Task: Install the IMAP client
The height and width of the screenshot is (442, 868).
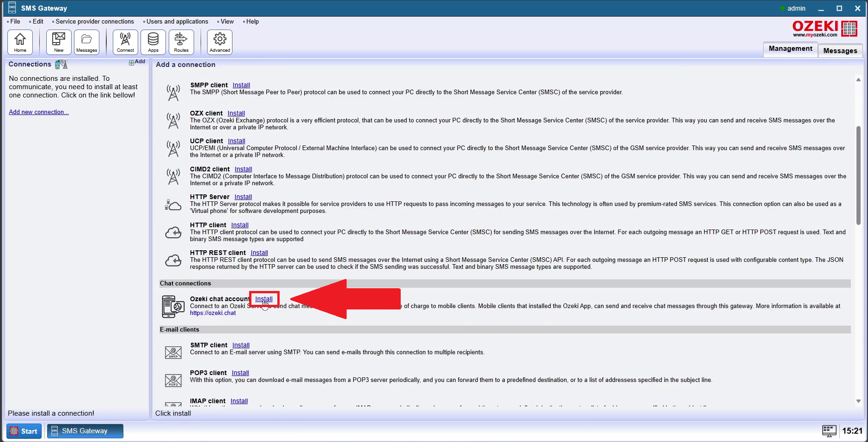Action: [239, 401]
